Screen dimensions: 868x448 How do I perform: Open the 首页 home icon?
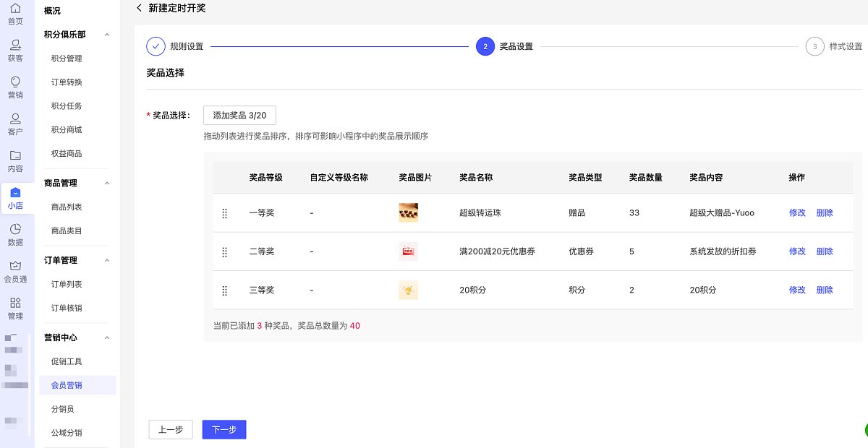click(15, 9)
